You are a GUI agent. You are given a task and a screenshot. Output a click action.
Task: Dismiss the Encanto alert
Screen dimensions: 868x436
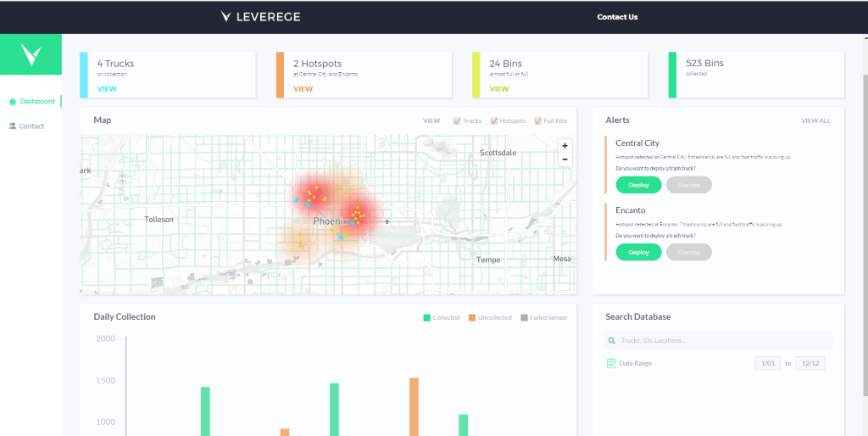click(688, 252)
